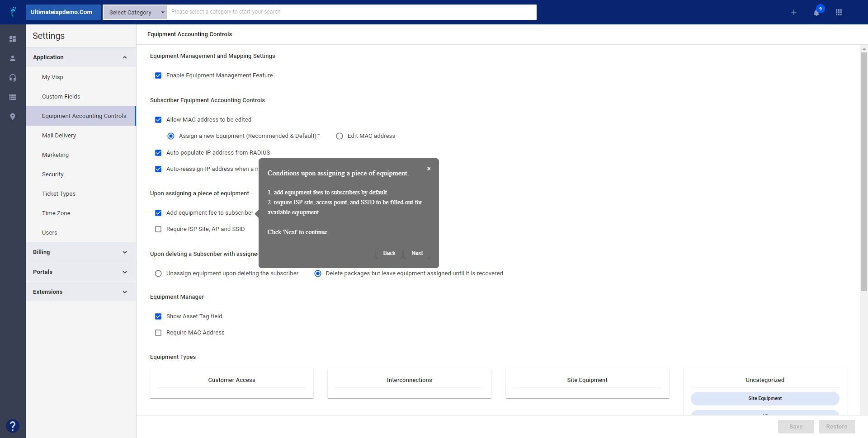Click the Interconnections equipment type card
This screenshot has width=868, height=438.
point(409,383)
